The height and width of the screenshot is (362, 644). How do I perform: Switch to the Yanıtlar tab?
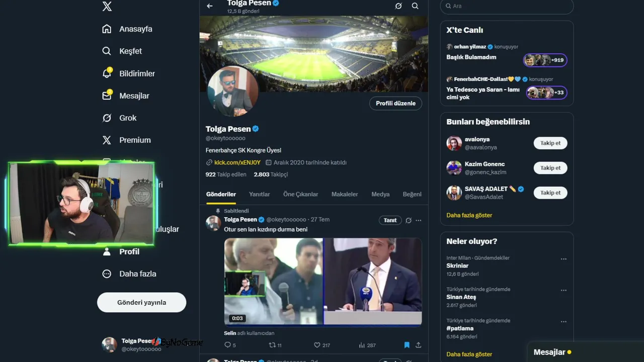click(x=259, y=194)
